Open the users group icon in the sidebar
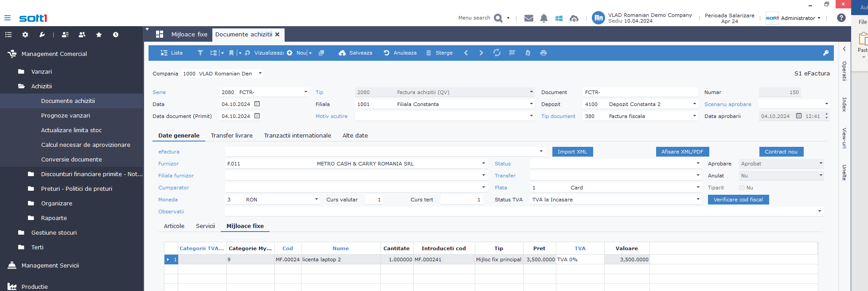 pyautogui.click(x=82, y=35)
